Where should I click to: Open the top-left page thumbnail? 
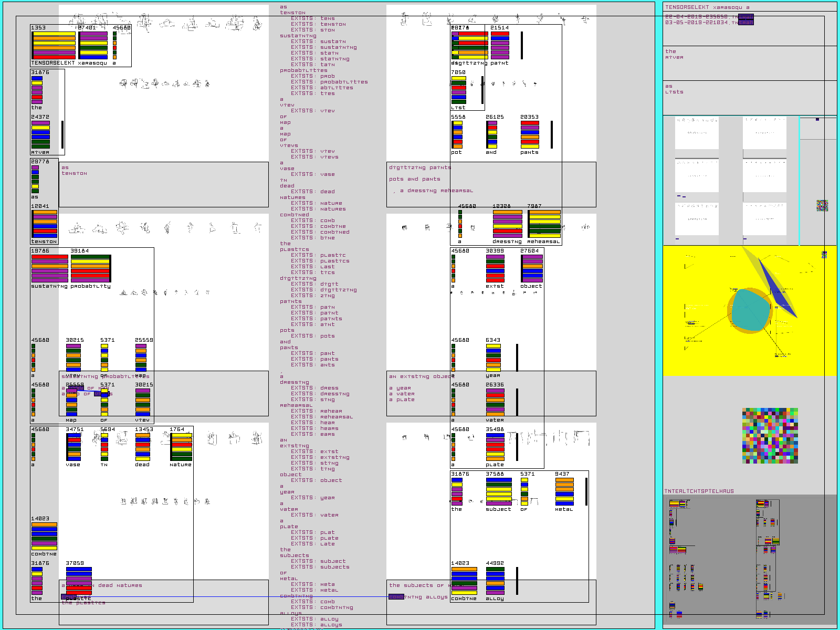click(697, 133)
